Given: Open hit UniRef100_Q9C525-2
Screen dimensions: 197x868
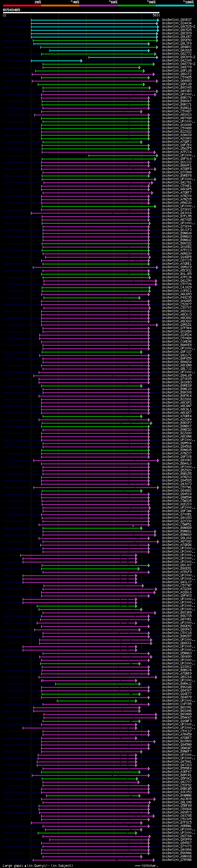Looking at the screenshot, I should pyautogui.click(x=179, y=26).
